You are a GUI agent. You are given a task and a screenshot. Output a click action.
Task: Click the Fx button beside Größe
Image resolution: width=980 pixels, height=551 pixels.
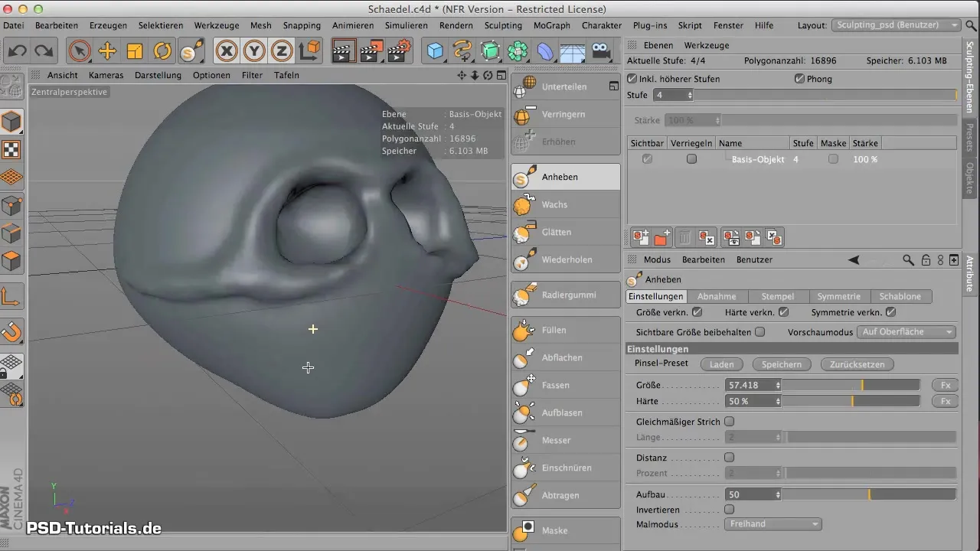(946, 385)
